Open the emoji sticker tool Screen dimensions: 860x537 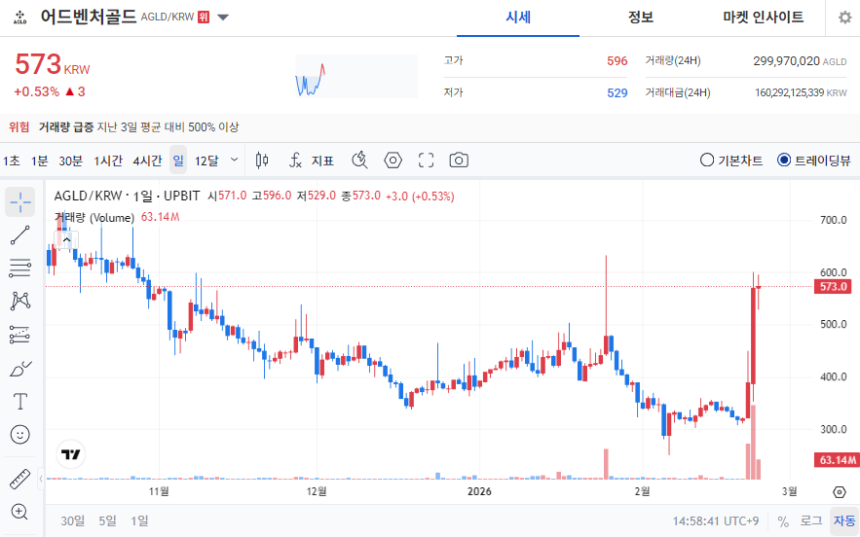pyautogui.click(x=20, y=434)
